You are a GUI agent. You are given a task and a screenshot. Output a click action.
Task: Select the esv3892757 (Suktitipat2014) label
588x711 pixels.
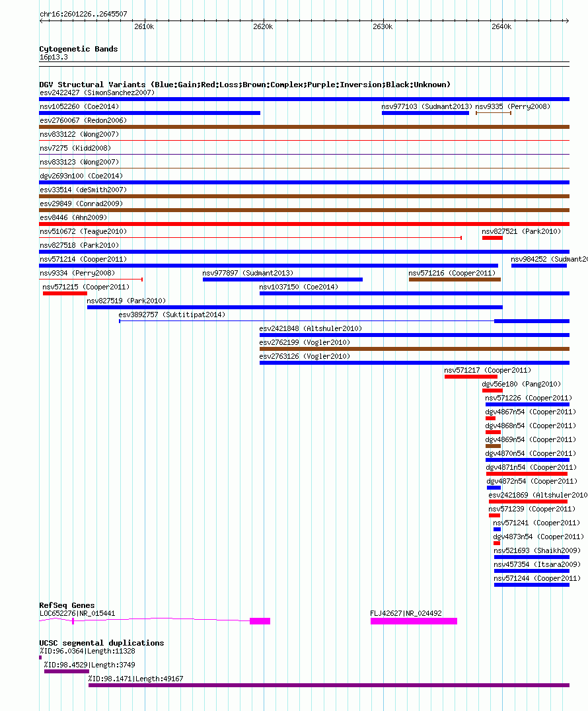tap(172, 315)
